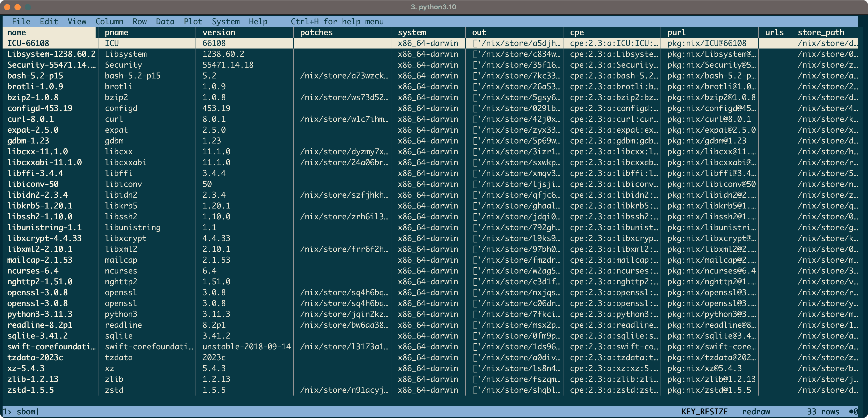Open the Help menu
The width and height of the screenshot is (868, 418).
pos(258,21)
